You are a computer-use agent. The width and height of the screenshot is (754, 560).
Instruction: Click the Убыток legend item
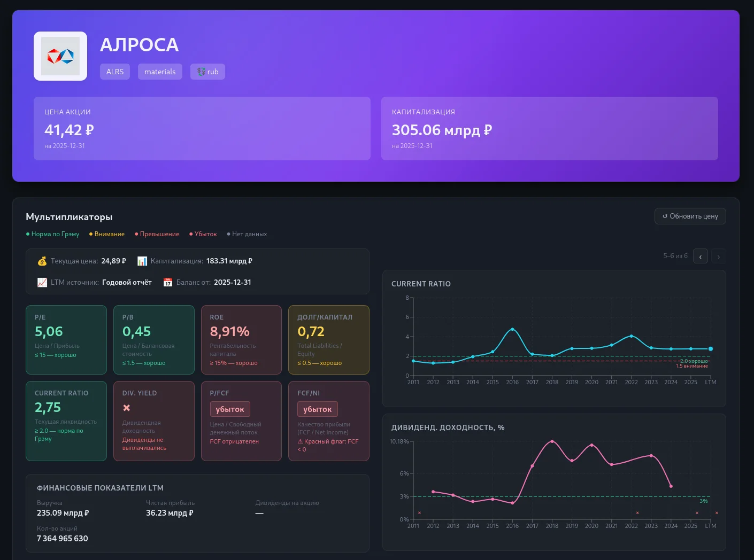203,234
